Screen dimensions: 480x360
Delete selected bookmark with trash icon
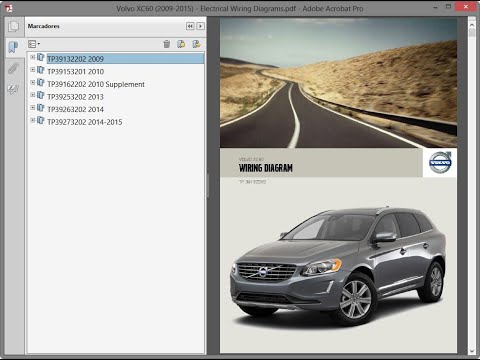[x=167, y=44]
